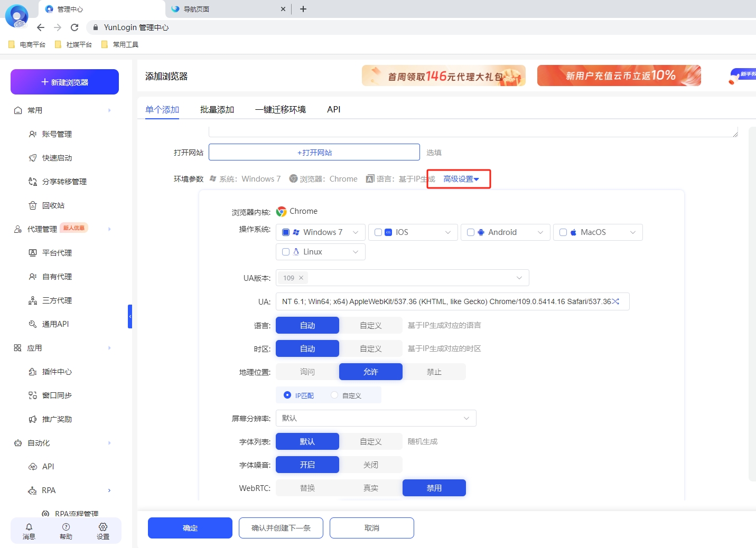Open 消息 notifications bell icon
Image resolution: width=756 pixels, height=548 pixels.
tap(29, 531)
